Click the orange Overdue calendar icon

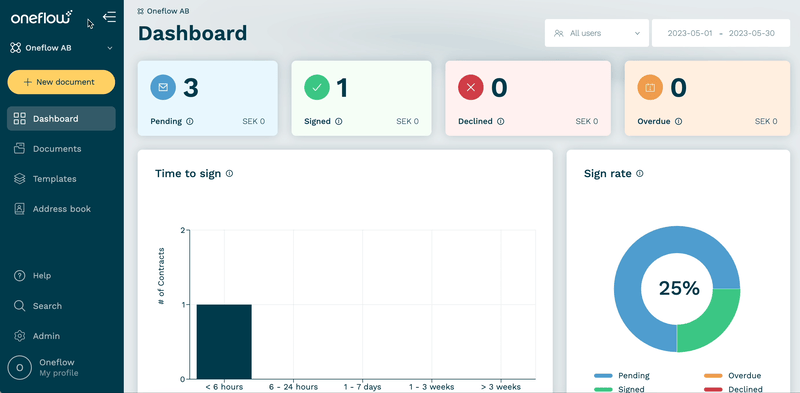coord(650,87)
